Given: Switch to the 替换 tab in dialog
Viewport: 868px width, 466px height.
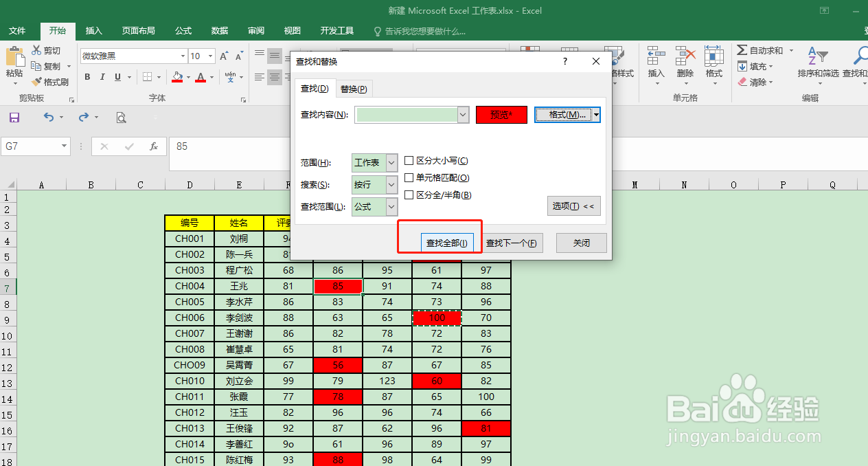Looking at the screenshot, I should click(354, 89).
